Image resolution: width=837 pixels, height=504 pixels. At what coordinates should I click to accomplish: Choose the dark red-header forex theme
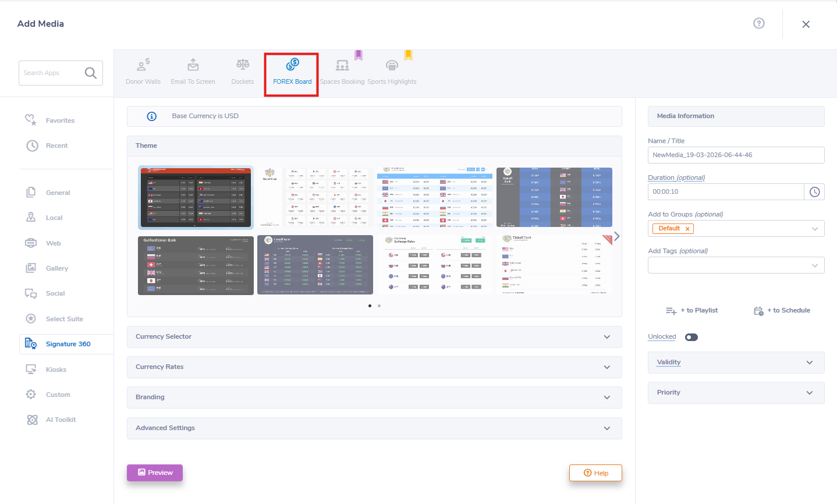(196, 198)
